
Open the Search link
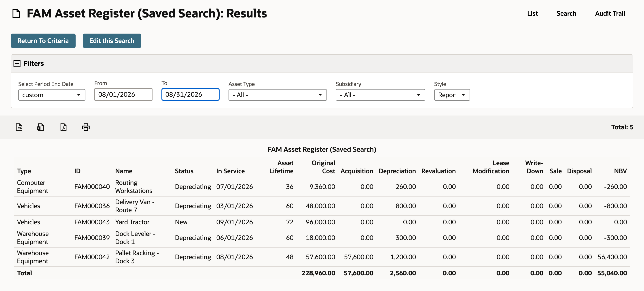(x=566, y=13)
